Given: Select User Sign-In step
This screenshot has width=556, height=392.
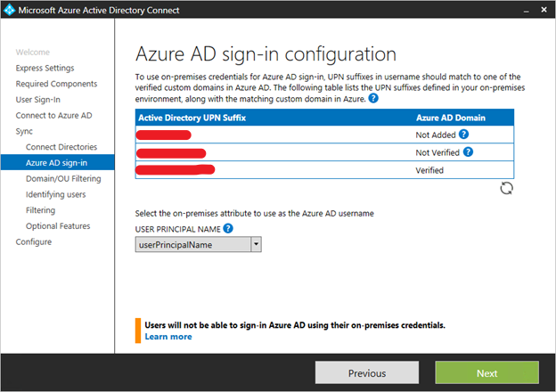Looking at the screenshot, I should tap(38, 100).
